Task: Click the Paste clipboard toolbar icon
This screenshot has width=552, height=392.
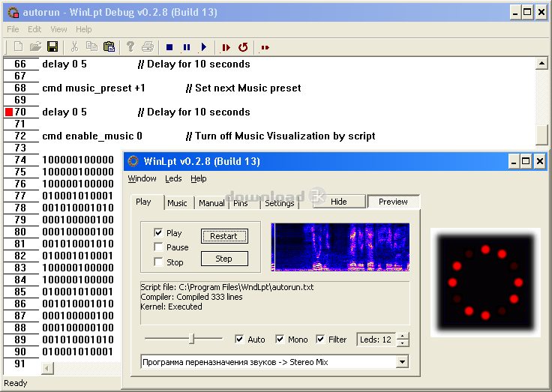Action: click(109, 46)
